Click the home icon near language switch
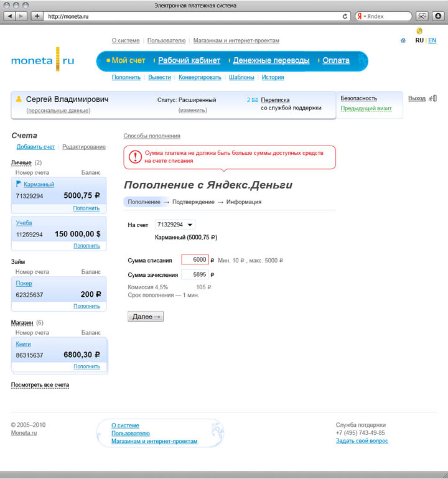The image size is (448, 479). tap(403, 41)
